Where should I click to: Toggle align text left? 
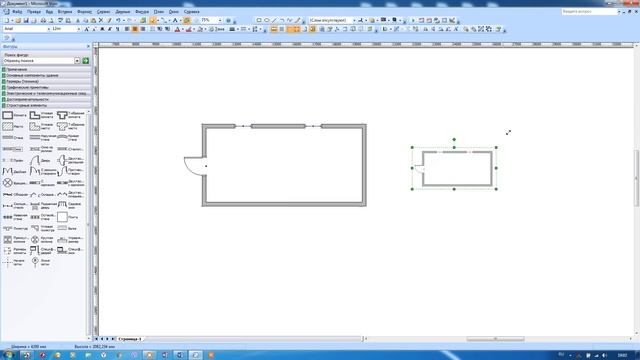tap(127, 29)
